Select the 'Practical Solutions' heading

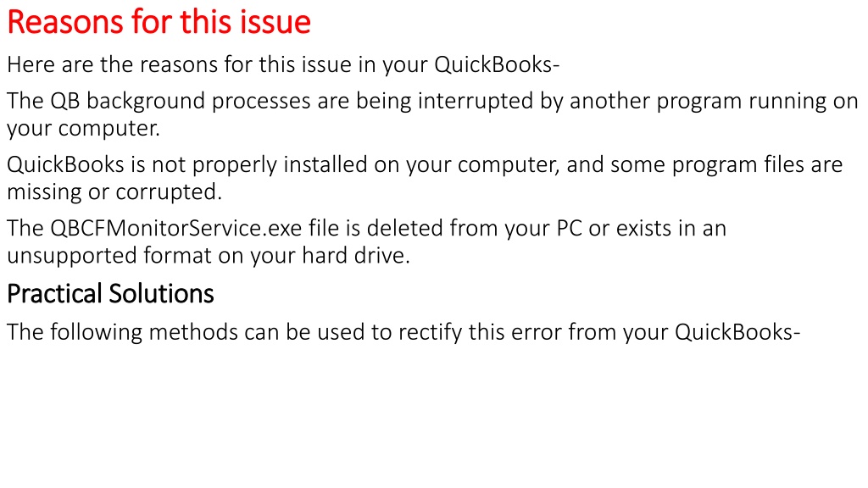110,294
